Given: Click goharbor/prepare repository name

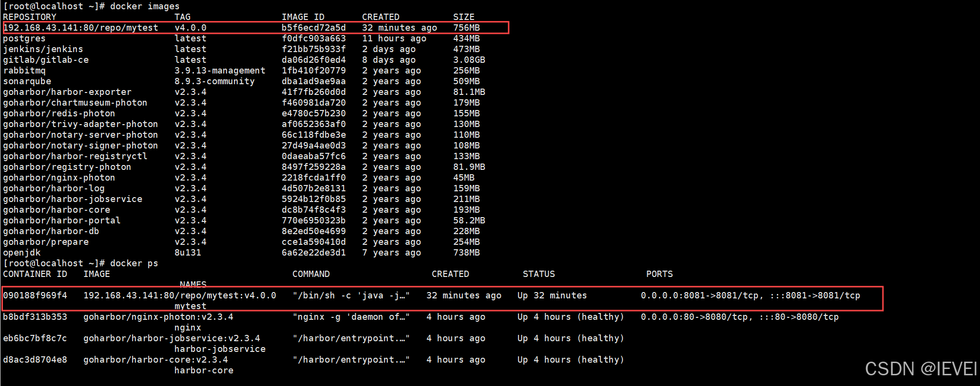Looking at the screenshot, I should point(46,242).
